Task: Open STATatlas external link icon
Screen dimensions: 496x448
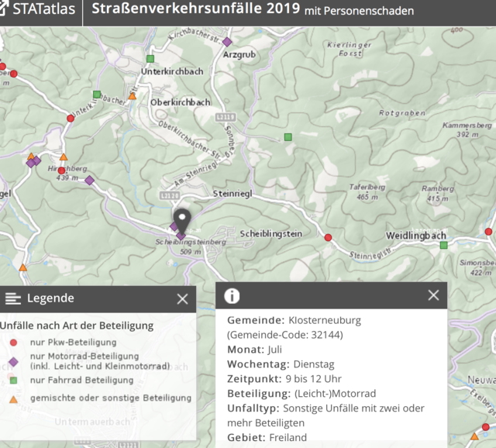Action: pos(2,9)
